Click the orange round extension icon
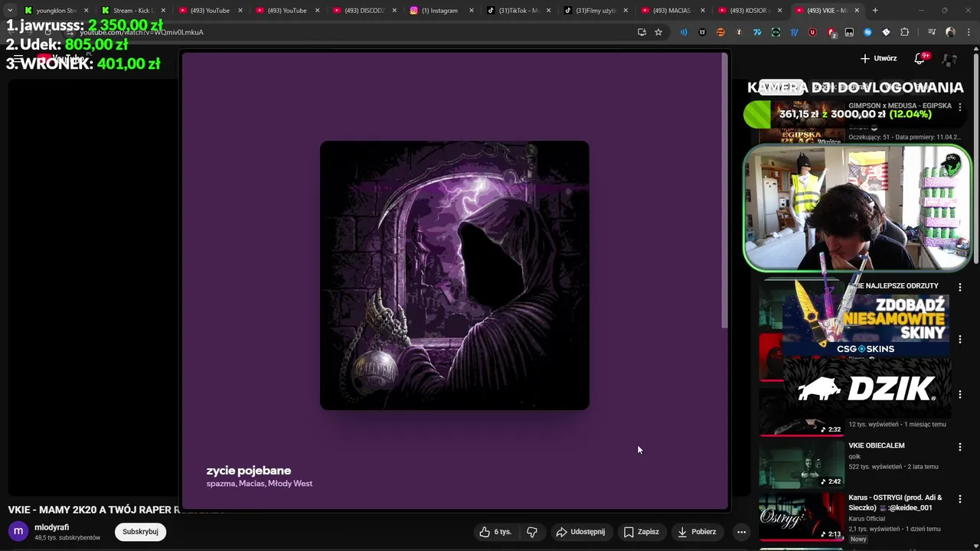This screenshot has height=551, width=980. pos(720,32)
